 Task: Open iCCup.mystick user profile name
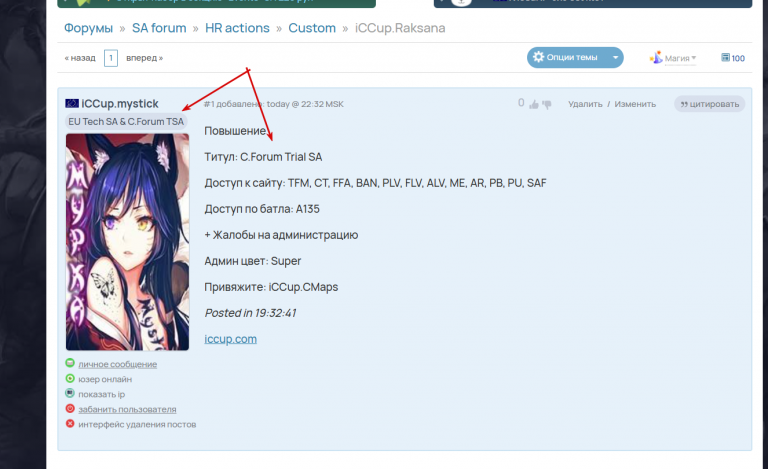click(x=120, y=103)
